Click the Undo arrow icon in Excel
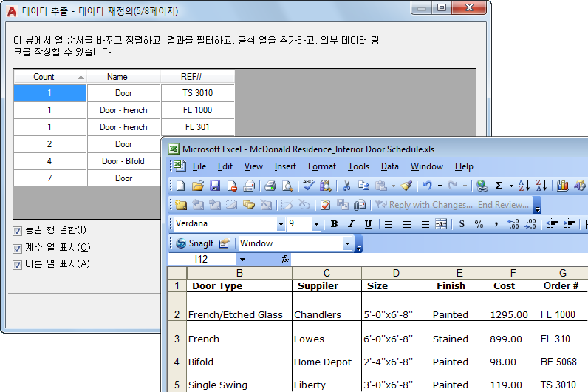Viewport: 588px width, 392px height. pyautogui.click(x=428, y=186)
